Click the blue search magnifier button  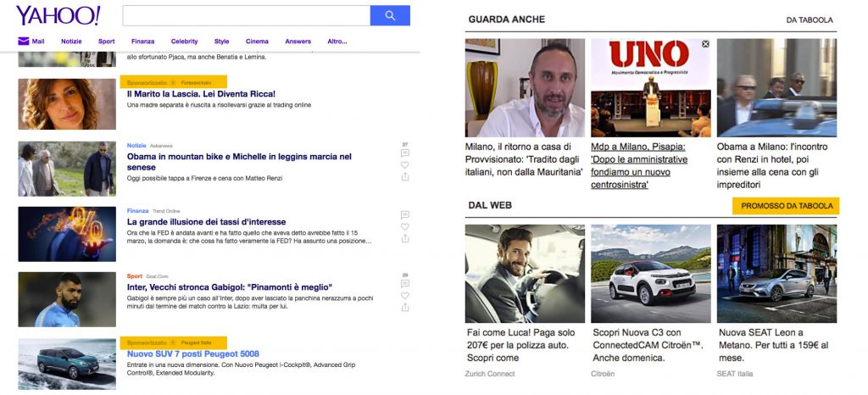coord(390,15)
